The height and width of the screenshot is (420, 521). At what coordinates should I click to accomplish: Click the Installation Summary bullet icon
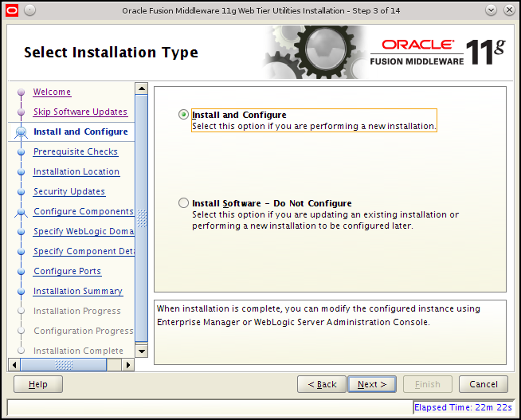pyautogui.click(x=21, y=292)
